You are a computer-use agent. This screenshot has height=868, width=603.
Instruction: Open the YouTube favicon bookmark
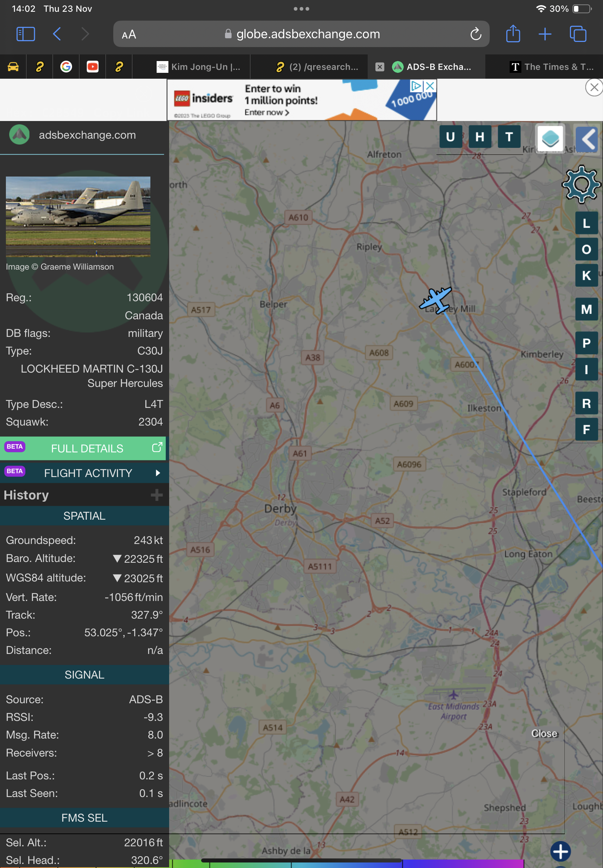[93, 67]
